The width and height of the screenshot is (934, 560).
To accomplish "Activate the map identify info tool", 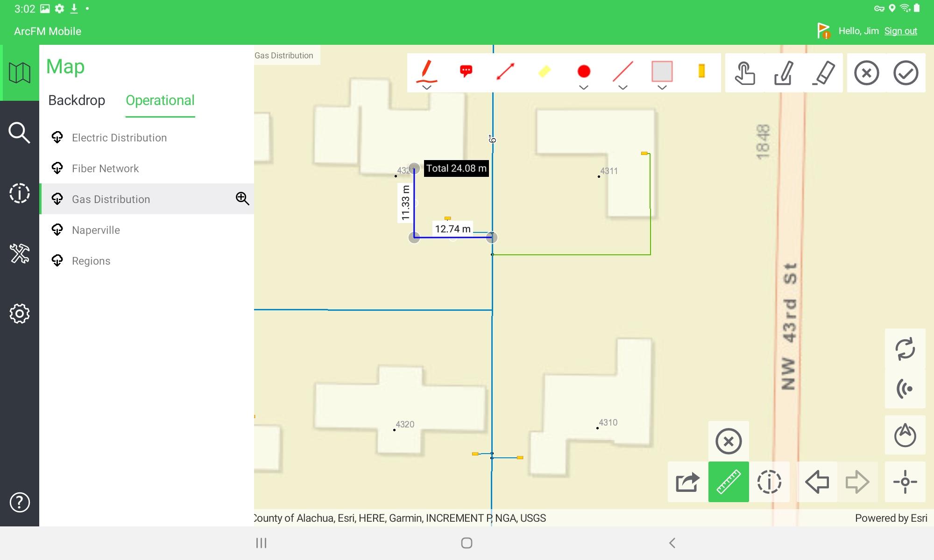I will pos(769,482).
